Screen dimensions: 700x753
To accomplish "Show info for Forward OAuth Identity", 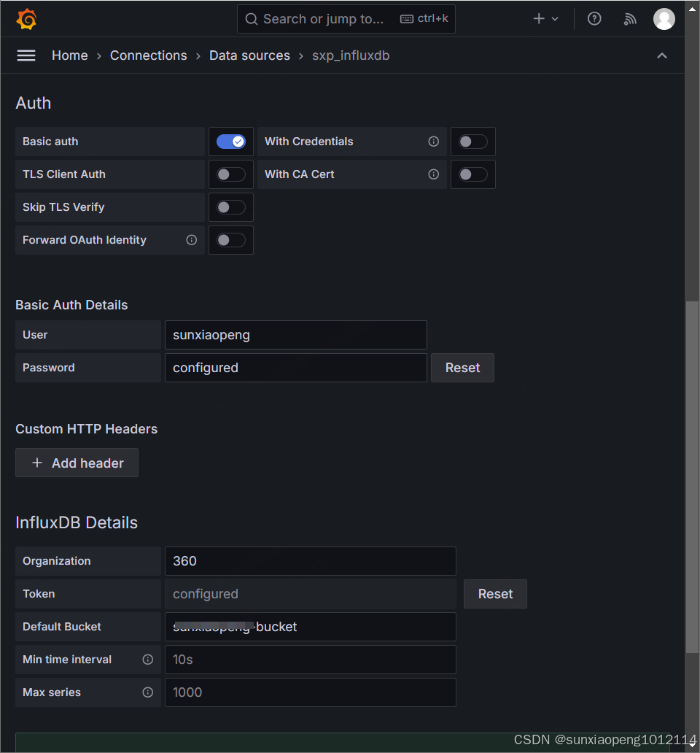I will click(192, 240).
